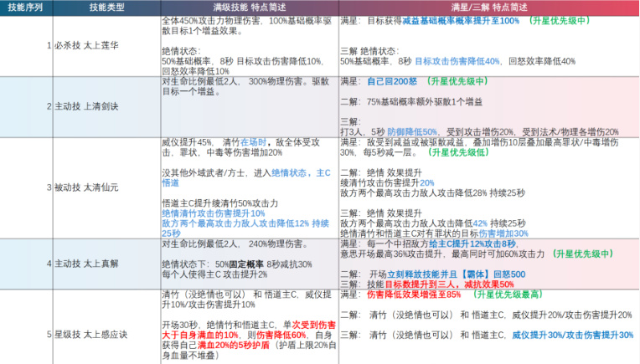
Task: Click the 满级技能 特点简述 header
Action: (248, 8)
